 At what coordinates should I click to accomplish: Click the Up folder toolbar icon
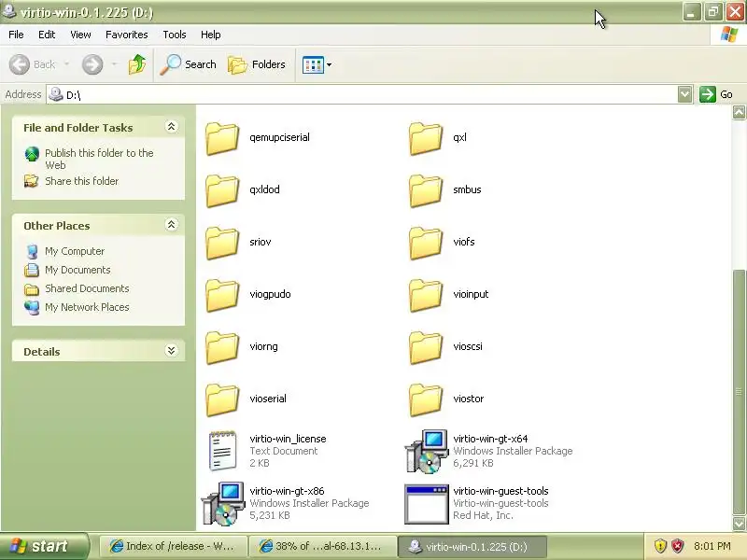[x=137, y=64]
